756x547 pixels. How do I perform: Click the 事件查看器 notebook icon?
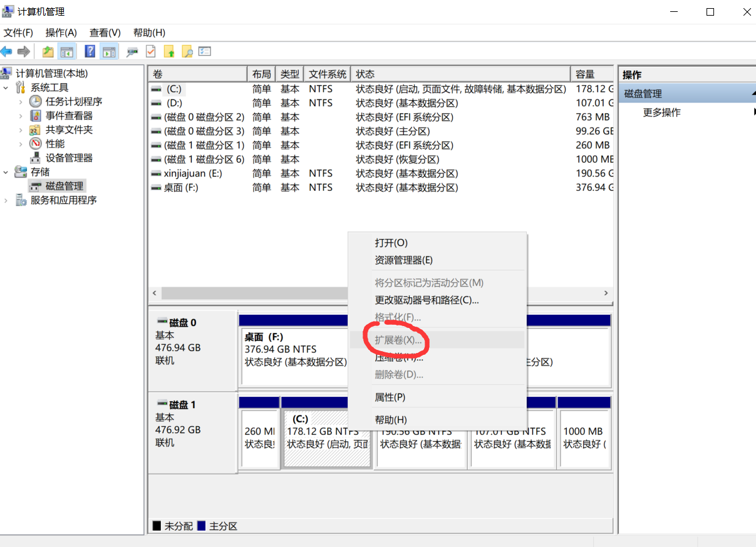36,116
